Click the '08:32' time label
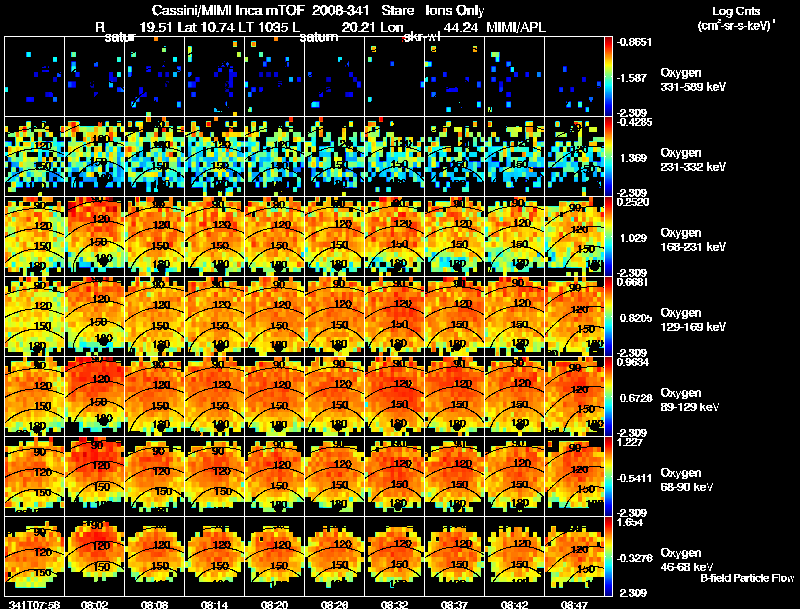 point(394,605)
